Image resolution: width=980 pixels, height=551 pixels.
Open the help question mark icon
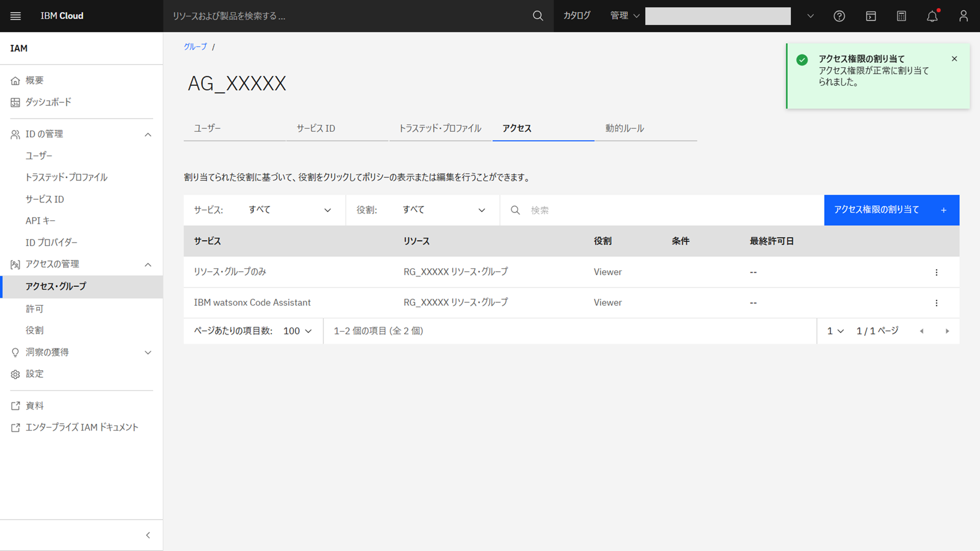click(x=839, y=16)
